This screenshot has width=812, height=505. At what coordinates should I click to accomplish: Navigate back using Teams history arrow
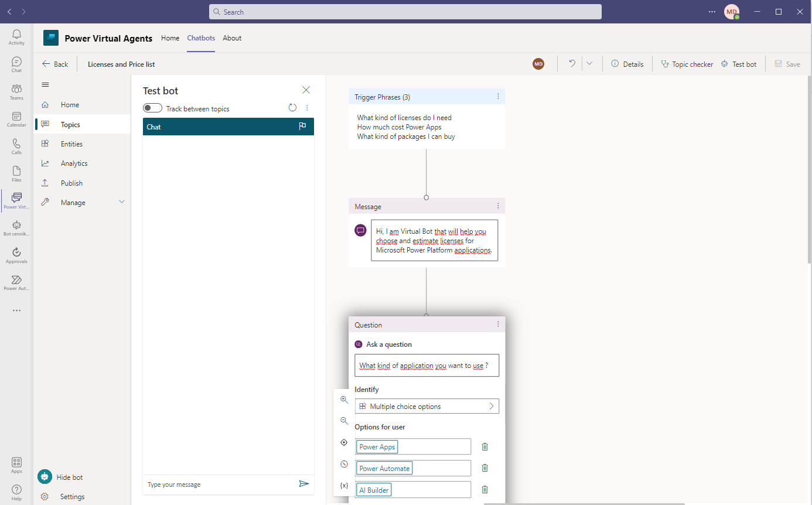9,12
